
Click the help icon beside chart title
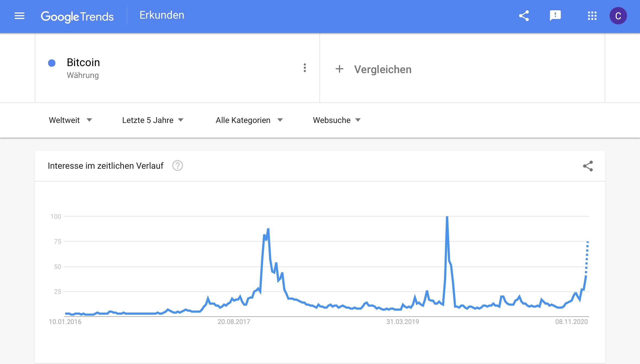[x=178, y=165]
